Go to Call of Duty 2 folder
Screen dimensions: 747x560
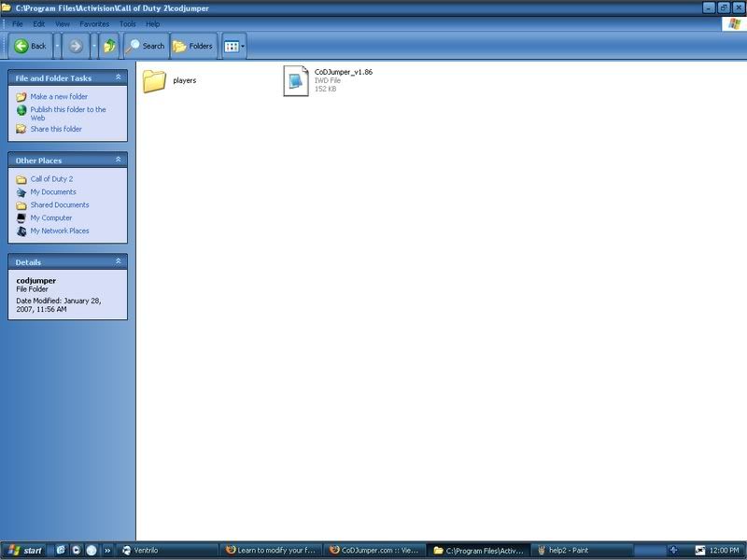[x=50, y=179]
